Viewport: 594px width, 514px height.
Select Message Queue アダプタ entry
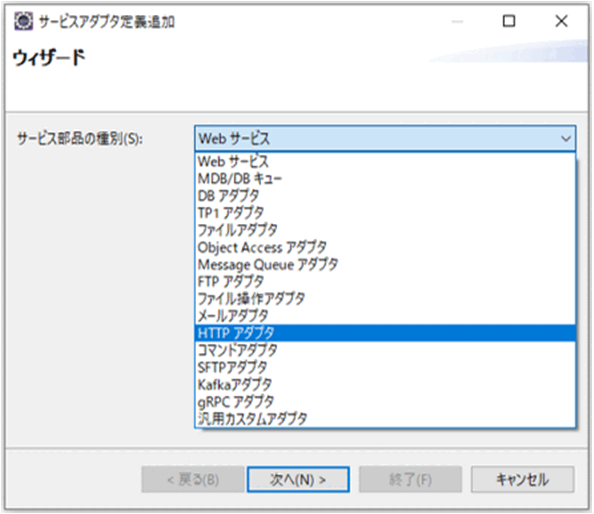point(385,264)
